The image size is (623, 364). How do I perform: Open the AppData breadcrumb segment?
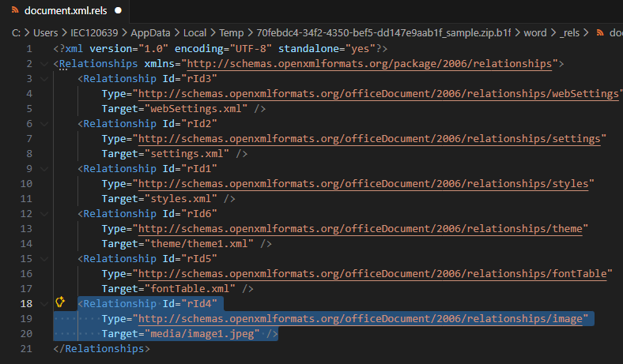click(x=150, y=33)
